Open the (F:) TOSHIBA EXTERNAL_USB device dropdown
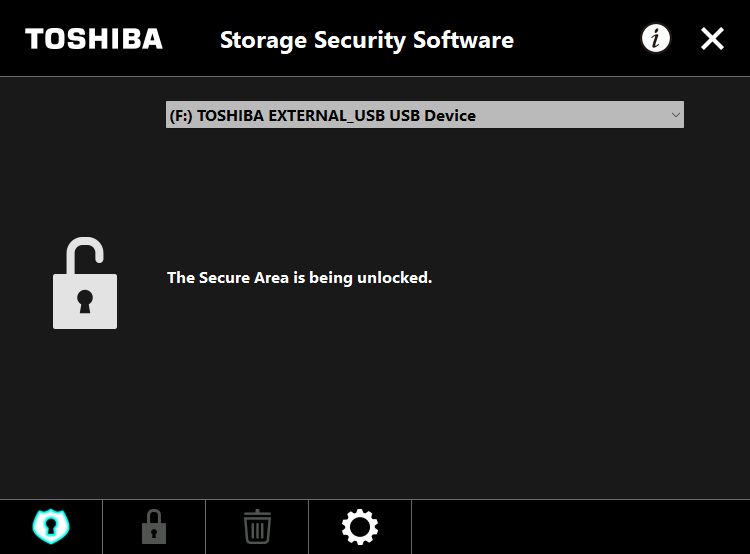This screenshot has height=554, width=750. 425,114
